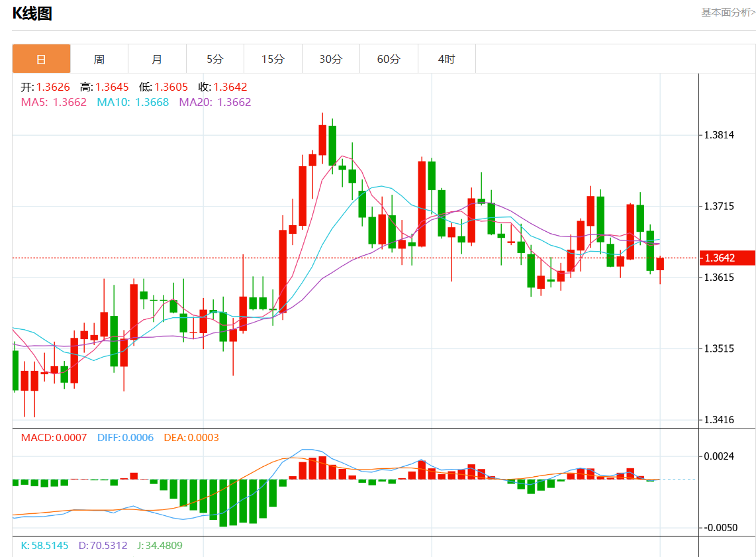Switch to the 月 monthly tab
The image size is (756, 557).
[157, 59]
